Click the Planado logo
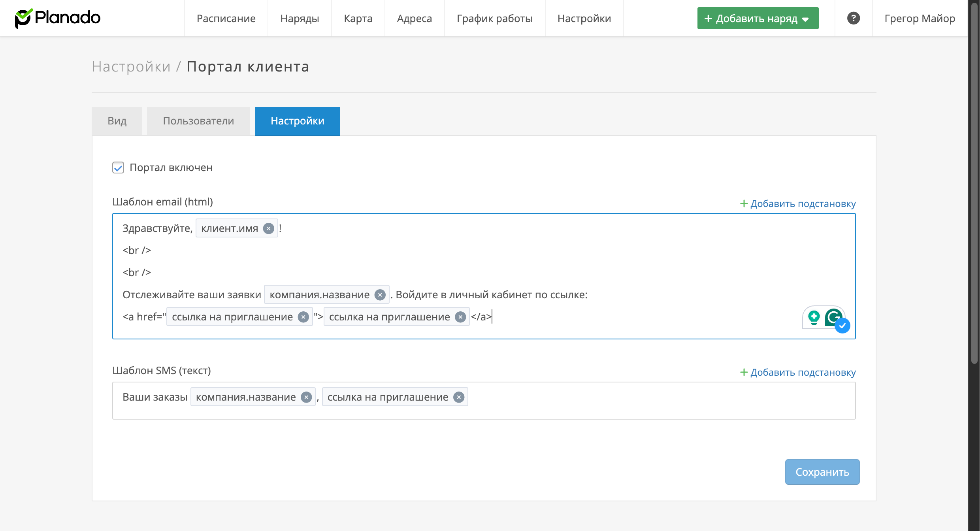 pos(58,18)
